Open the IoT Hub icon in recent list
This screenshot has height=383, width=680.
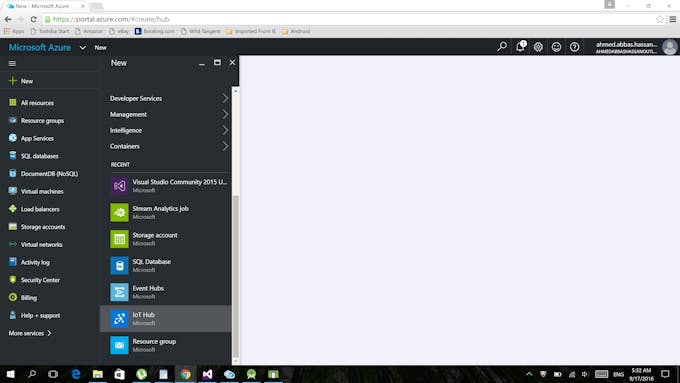coord(119,319)
